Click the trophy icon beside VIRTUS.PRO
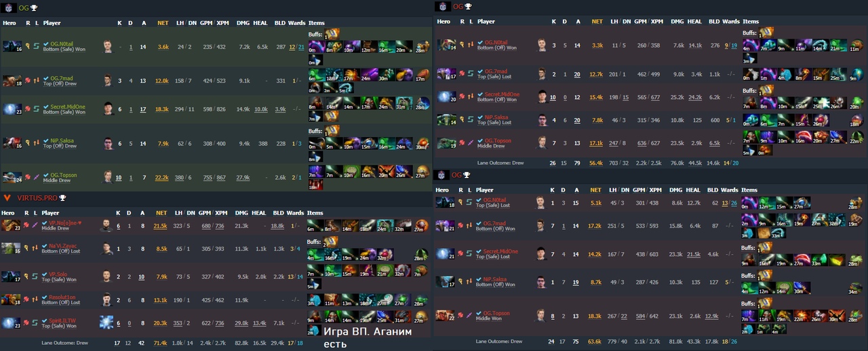 (x=62, y=199)
